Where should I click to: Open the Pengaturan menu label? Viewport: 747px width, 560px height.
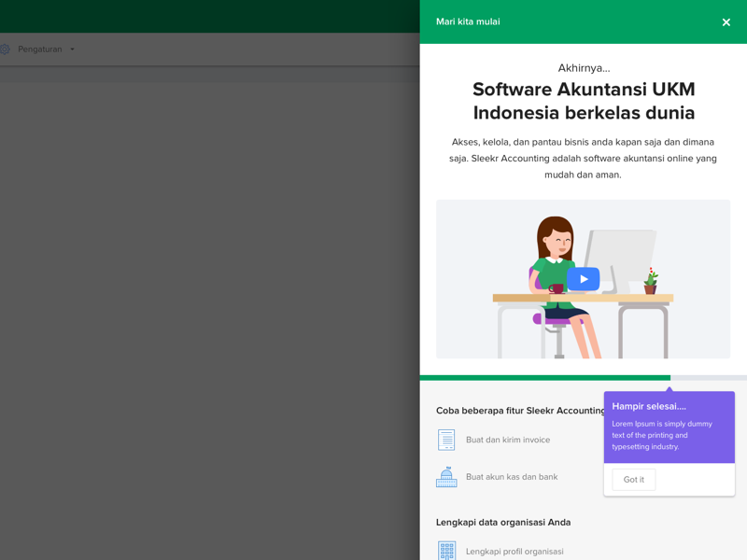click(40, 49)
